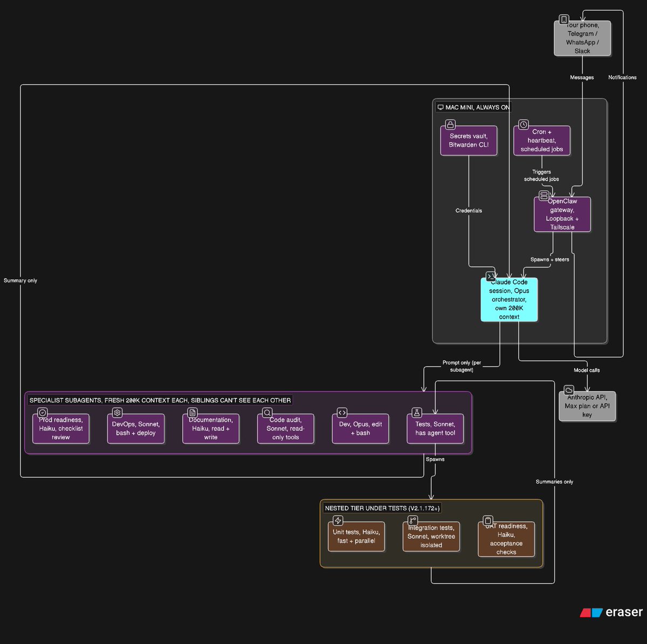The height and width of the screenshot is (644, 647).
Task: Click the phone icon on messaging node
Action: tap(564, 20)
